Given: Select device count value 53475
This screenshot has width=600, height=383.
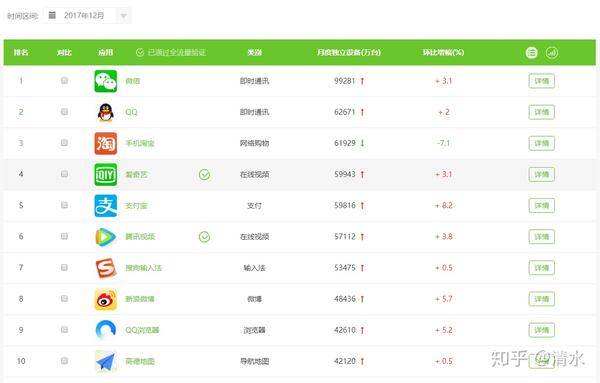Looking at the screenshot, I should [345, 267].
